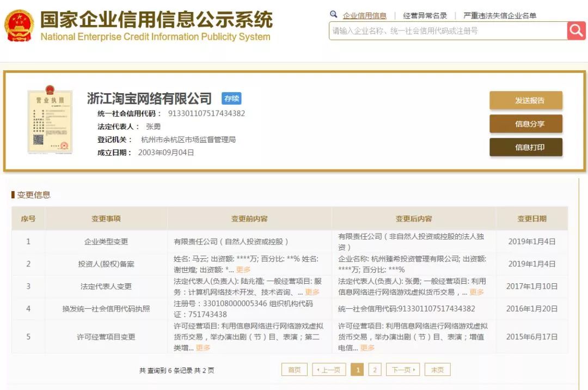
Task: Expand 更多 in row 5 变更后内容
Action: [x=367, y=348]
